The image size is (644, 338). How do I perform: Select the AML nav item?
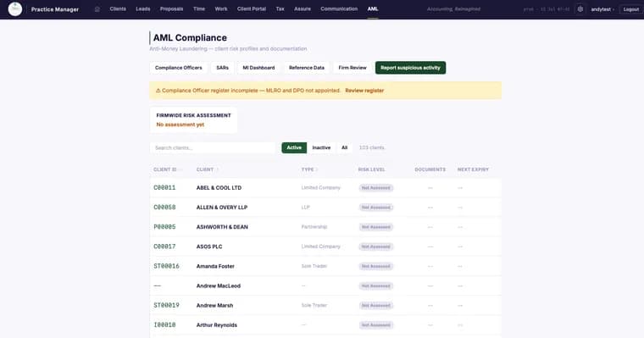tap(373, 9)
